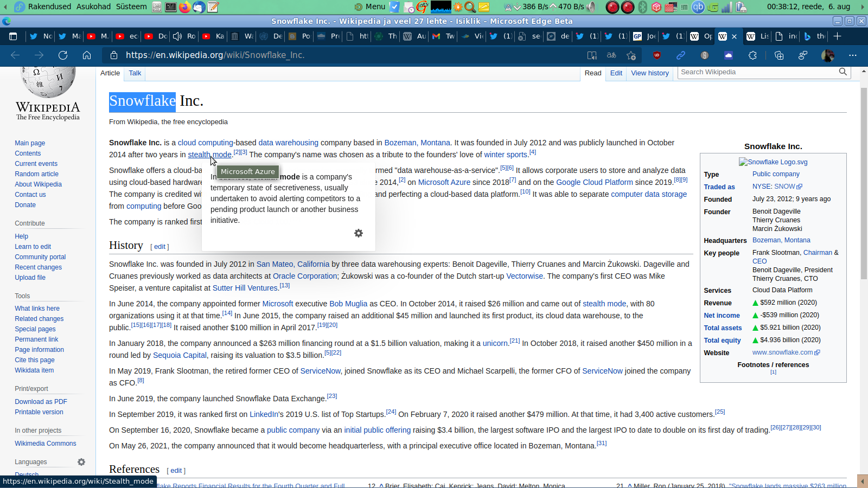Open 'Random article' in the sidebar
868x488 pixels.
coord(37,174)
